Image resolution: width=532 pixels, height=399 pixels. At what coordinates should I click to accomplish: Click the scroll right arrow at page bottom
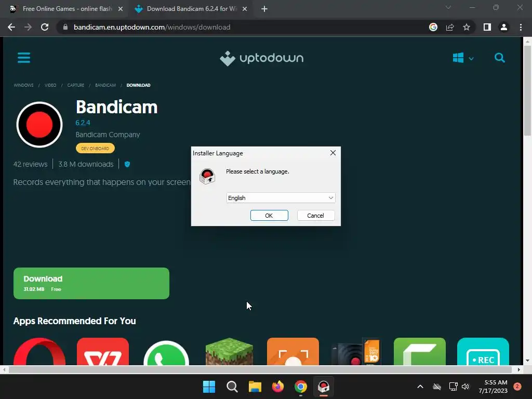pyautogui.click(x=519, y=369)
